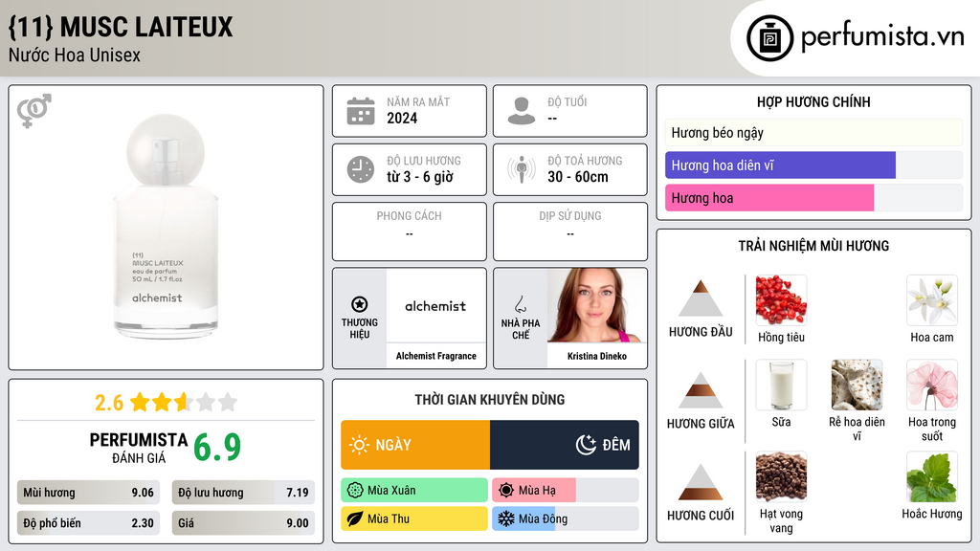The height and width of the screenshot is (551, 980).
Task: Select the Đêm nighttime segment
Action: click(565, 445)
